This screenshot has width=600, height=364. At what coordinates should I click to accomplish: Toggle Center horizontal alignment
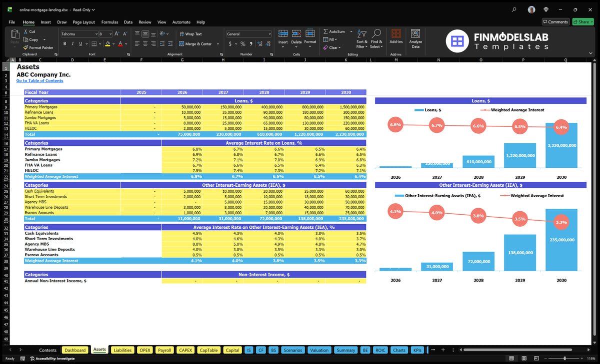click(x=145, y=44)
